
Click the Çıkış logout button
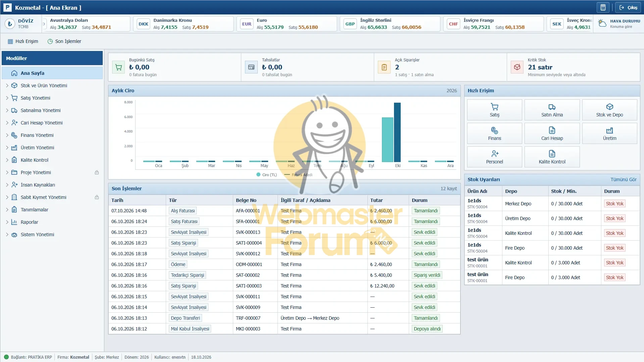[x=628, y=7]
